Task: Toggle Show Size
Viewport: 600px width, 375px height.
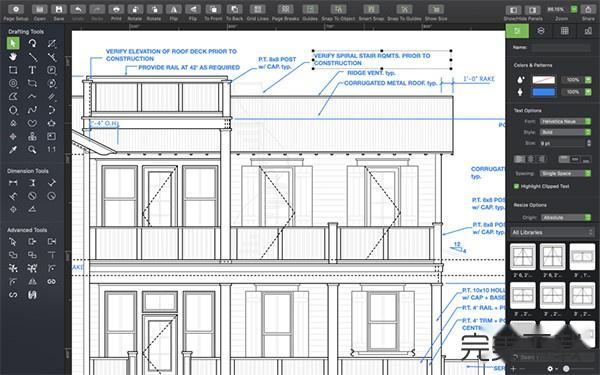Action: coord(436,9)
